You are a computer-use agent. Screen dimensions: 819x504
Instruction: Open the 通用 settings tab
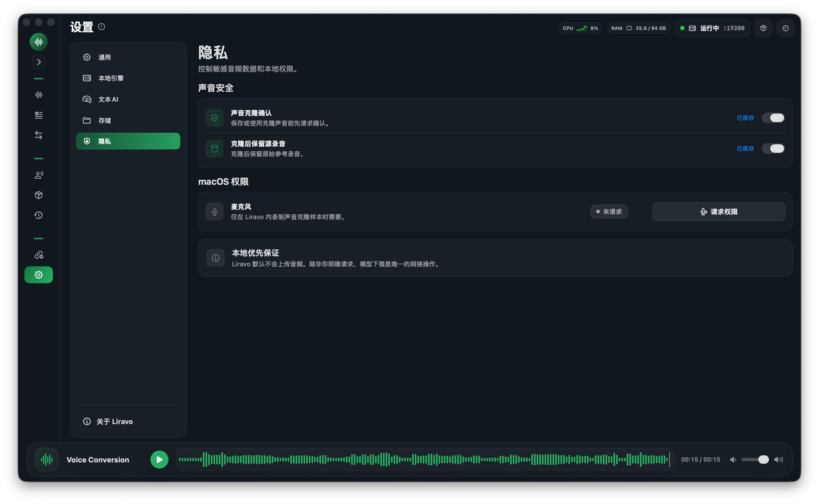coord(128,57)
